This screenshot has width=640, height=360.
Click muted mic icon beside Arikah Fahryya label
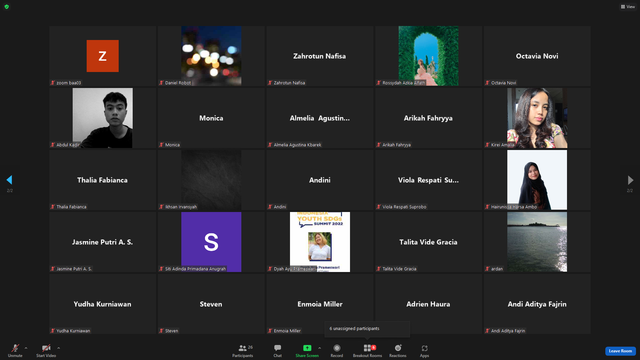pyautogui.click(x=379, y=145)
